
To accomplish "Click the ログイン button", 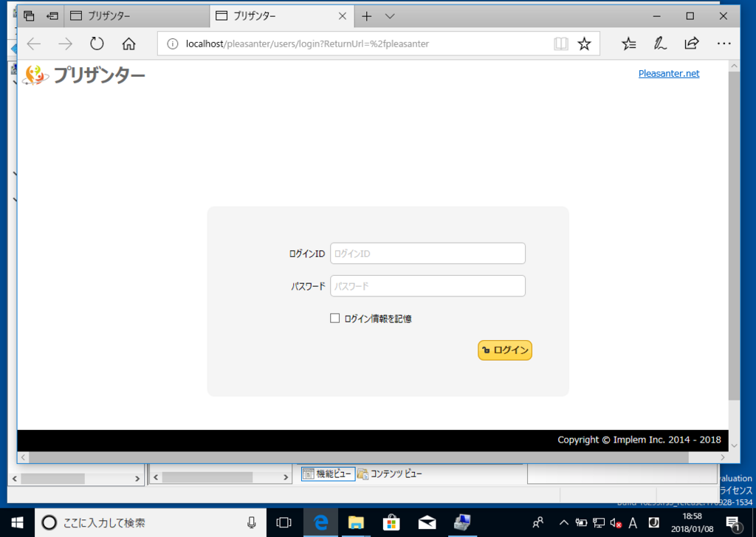I will pos(505,350).
